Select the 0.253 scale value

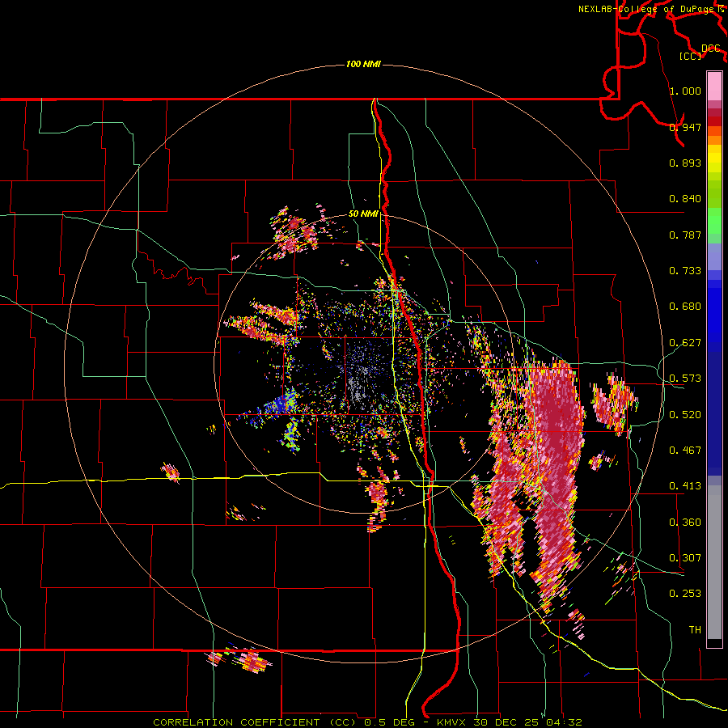pyautogui.click(x=685, y=594)
